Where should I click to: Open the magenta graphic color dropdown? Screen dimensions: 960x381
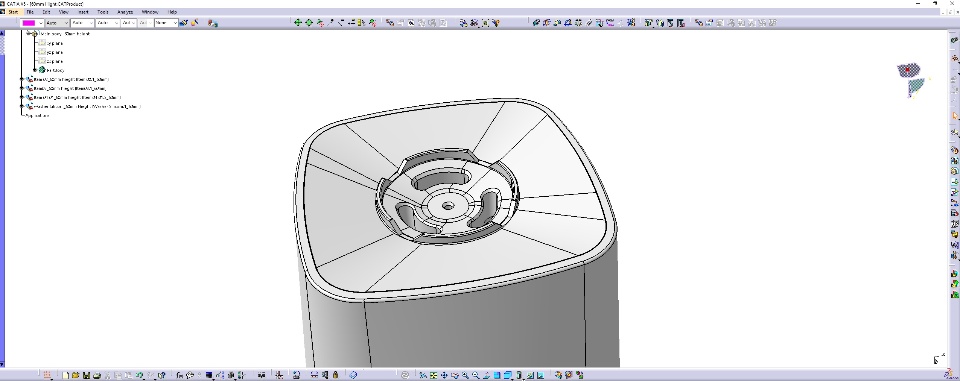tap(32, 23)
